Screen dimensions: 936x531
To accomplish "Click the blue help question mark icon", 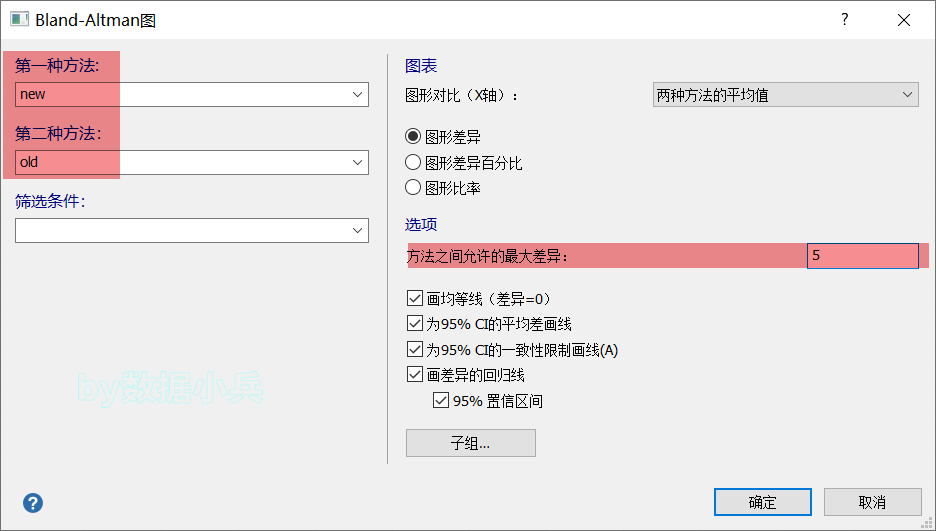I will click(33, 502).
